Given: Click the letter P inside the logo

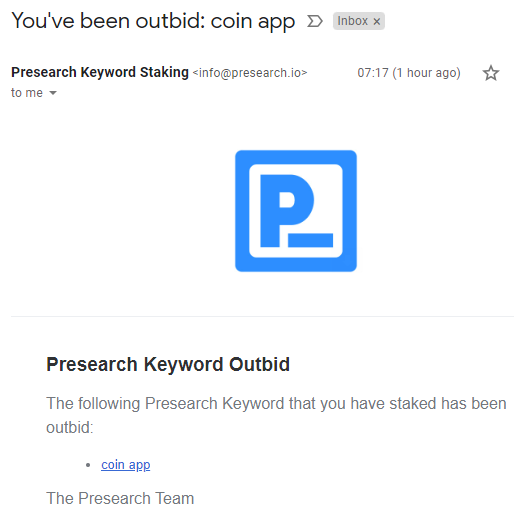Looking at the screenshot, I should click(287, 211).
